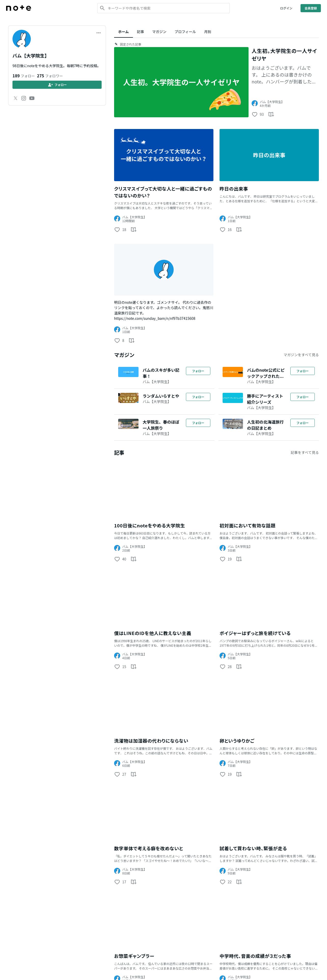Open the note.com/sunday_bam link in the short post
This screenshot has height=980, width=327.
155,319
